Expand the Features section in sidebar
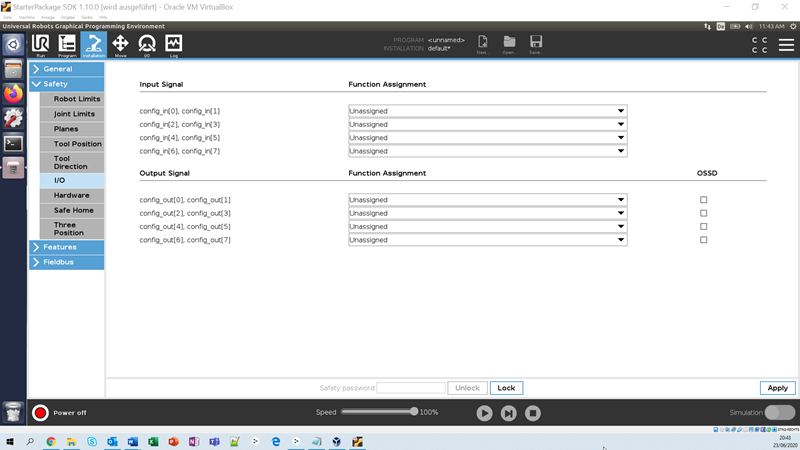This screenshot has width=800, height=450. (60, 247)
